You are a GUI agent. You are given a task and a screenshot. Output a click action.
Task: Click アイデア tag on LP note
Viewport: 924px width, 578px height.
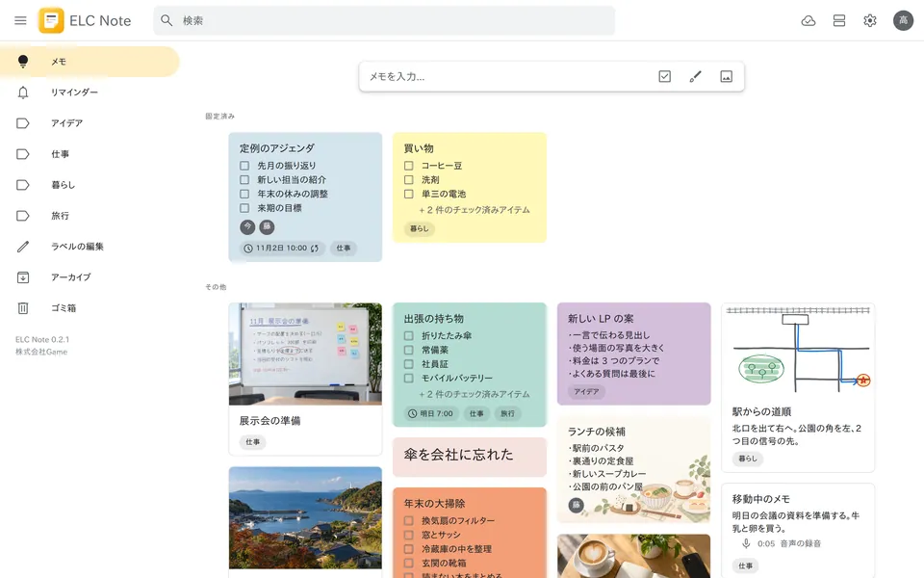pyautogui.click(x=586, y=392)
